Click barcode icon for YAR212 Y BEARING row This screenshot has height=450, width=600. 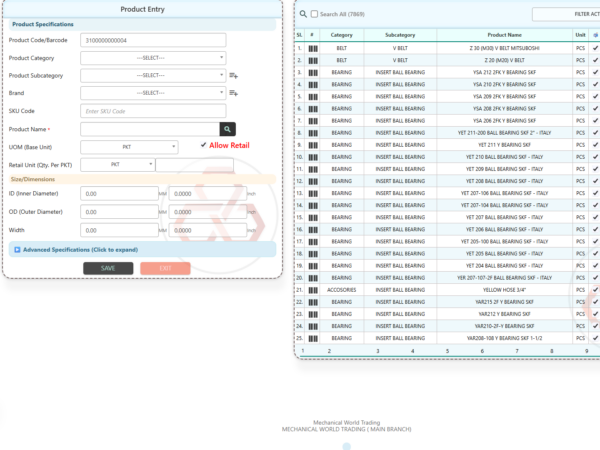click(313, 315)
